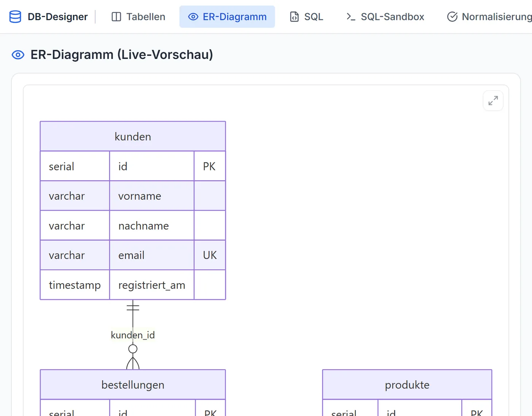This screenshot has height=416, width=532.
Task: Click the kunden_id relationship label
Action: click(133, 335)
